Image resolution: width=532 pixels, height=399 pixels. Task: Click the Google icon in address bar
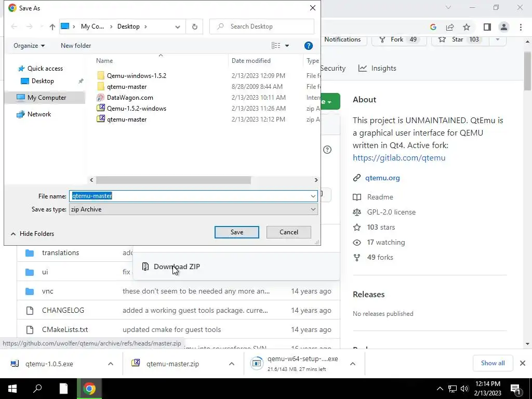433,27
